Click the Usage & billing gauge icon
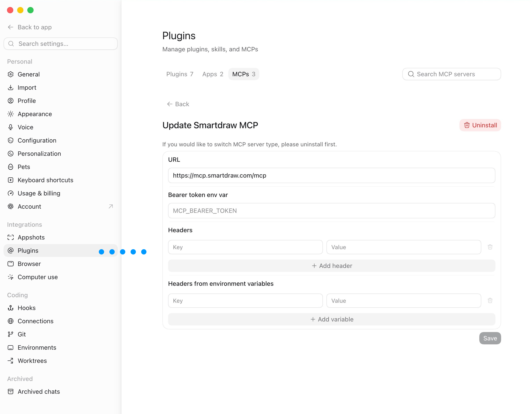Image resolution: width=532 pixels, height=414 pixels. [x=10, y=193]
